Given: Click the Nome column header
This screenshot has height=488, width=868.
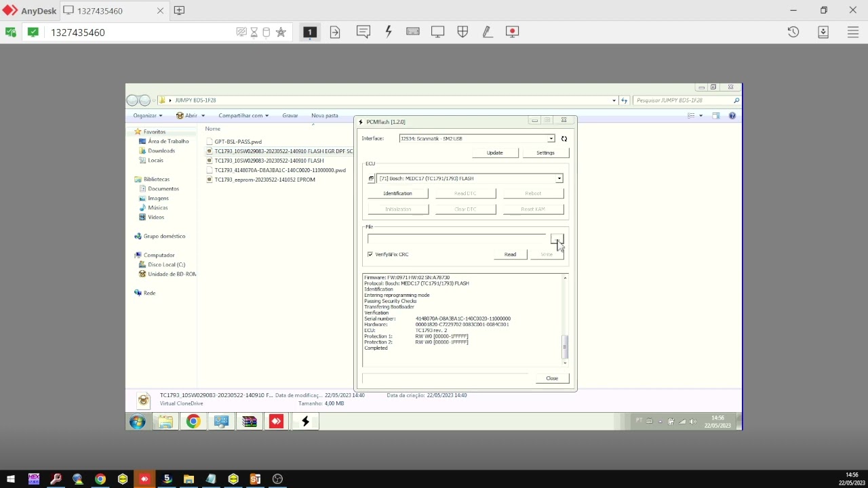Looking at the screenshot, I should point(213,129).
